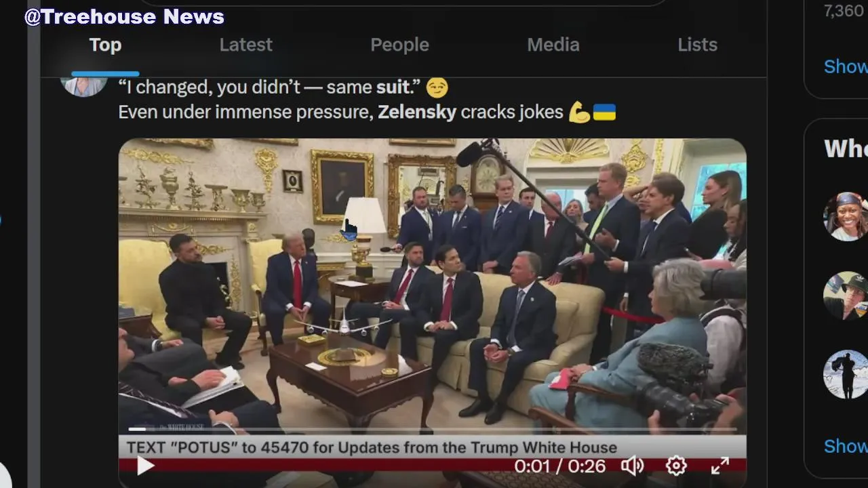Screen dimensions: 868x488
Task: Open the People tab
Action: [399, 45]
